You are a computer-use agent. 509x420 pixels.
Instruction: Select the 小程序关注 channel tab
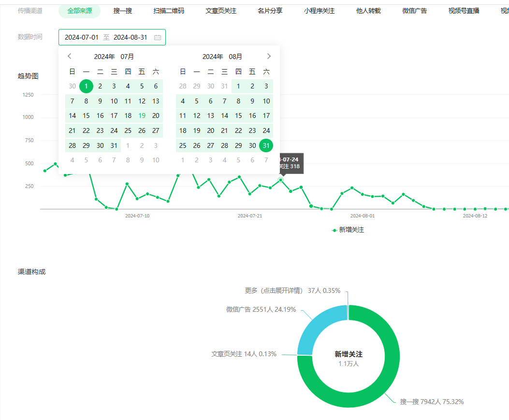[x=319, y=11]
